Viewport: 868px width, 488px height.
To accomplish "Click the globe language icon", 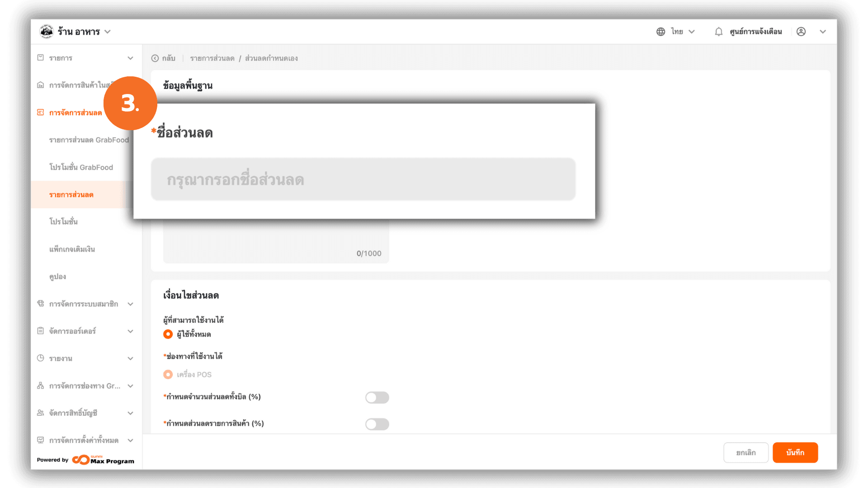I will [660, 32].
